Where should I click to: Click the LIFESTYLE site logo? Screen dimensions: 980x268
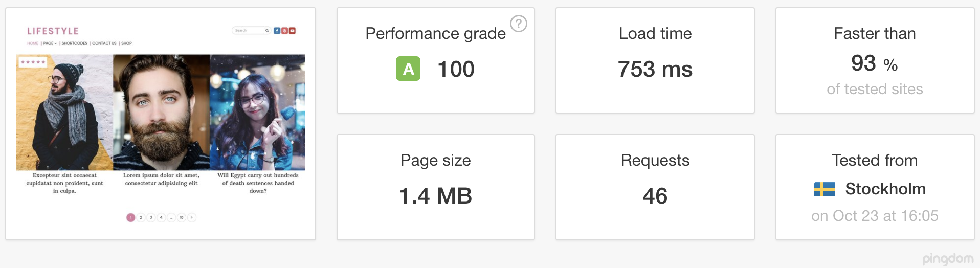coord(53,31)
